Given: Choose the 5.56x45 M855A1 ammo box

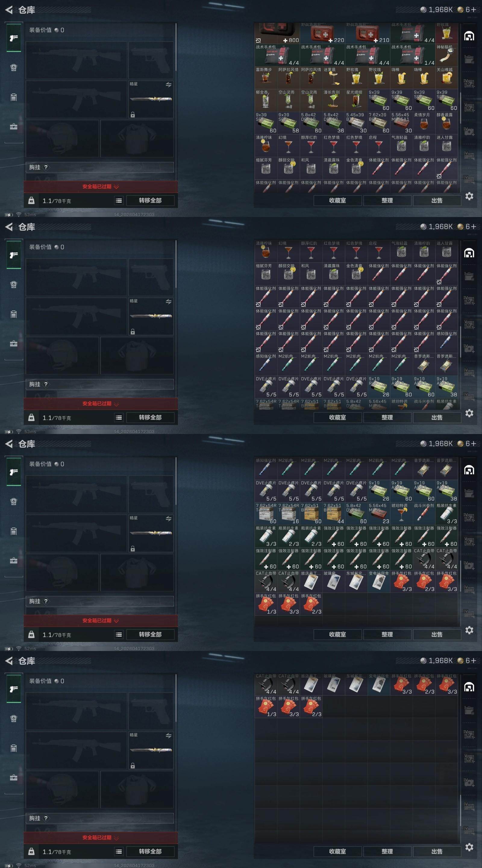Looking at the screenshot, I should click(401, 123).
